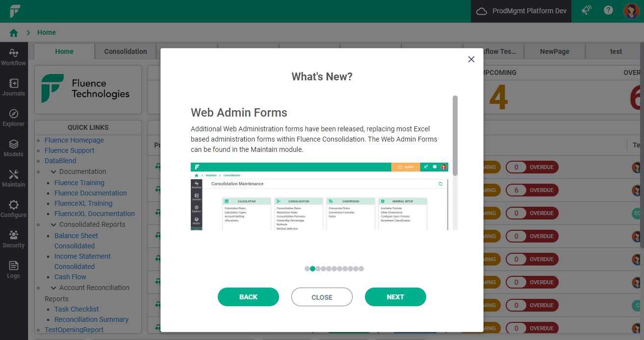The width and height of the screenshot is (644, 340).
Task: Open the Workflow module in sidebar
Action: (14, 57)
